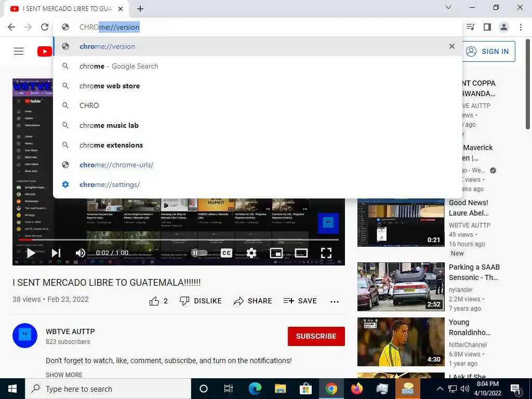Image resolution: width=532 pixels, height=399 pixels.
Task: Click the SIGN IN button
Action: [x=488, y=51]
